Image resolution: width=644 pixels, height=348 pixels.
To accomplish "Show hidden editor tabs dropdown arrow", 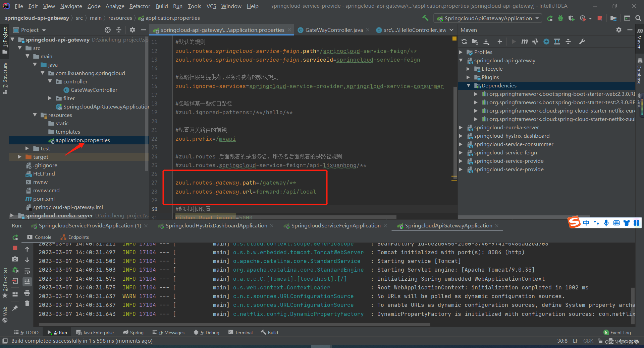I will (x=451, y=30).
